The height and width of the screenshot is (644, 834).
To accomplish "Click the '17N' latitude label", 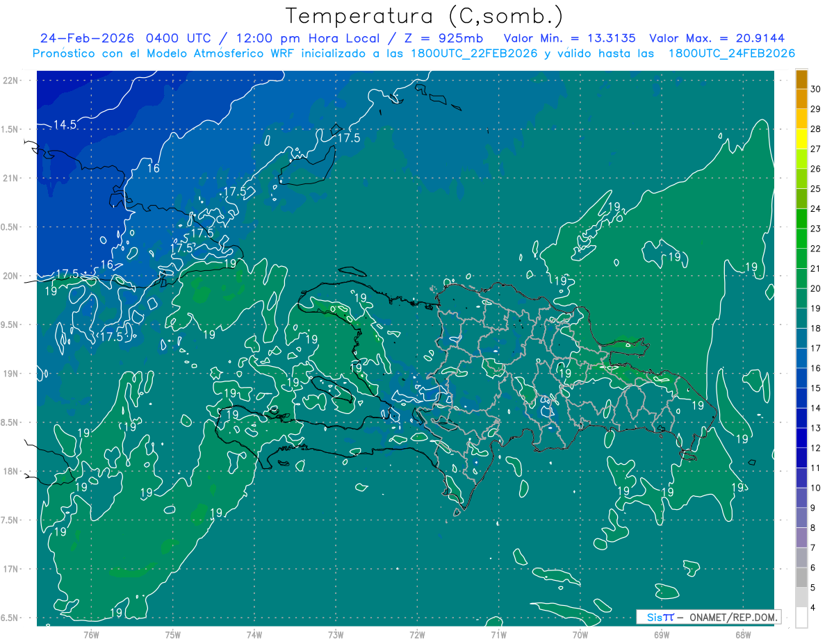I will click(x=10, y=569).
